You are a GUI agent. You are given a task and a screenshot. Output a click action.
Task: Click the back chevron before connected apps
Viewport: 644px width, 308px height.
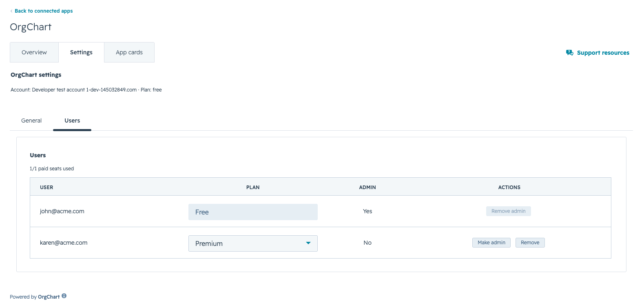coord(11,11)
